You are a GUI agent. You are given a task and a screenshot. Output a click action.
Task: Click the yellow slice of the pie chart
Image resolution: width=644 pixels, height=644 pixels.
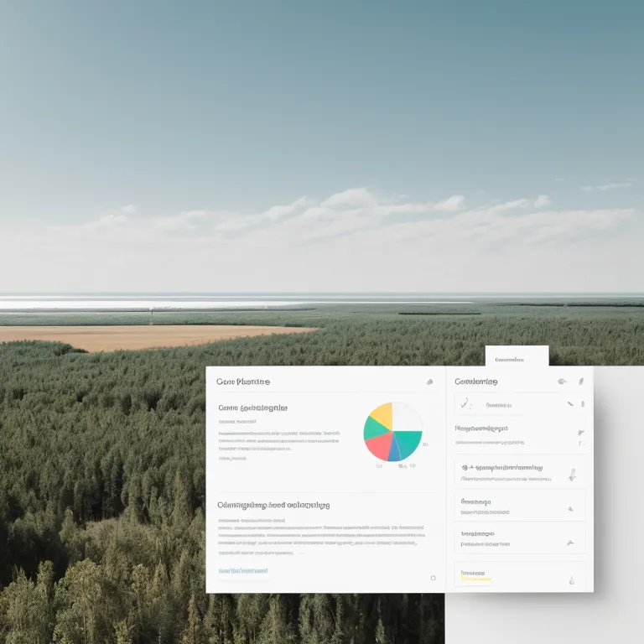pyautogui.click(x=381, y=414)
